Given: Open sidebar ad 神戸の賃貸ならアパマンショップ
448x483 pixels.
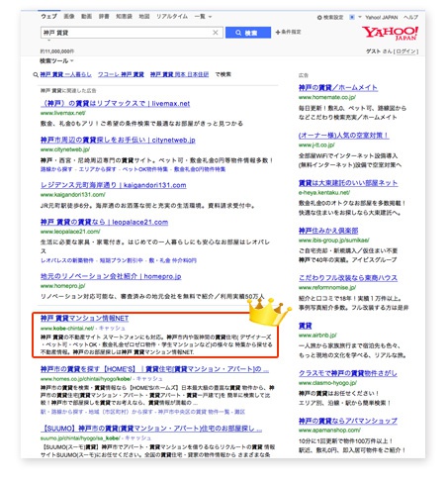Looking at the screenshot, I should 348,421.
